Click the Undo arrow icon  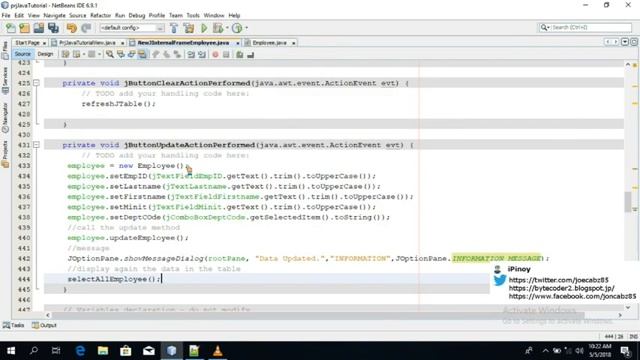72,28
